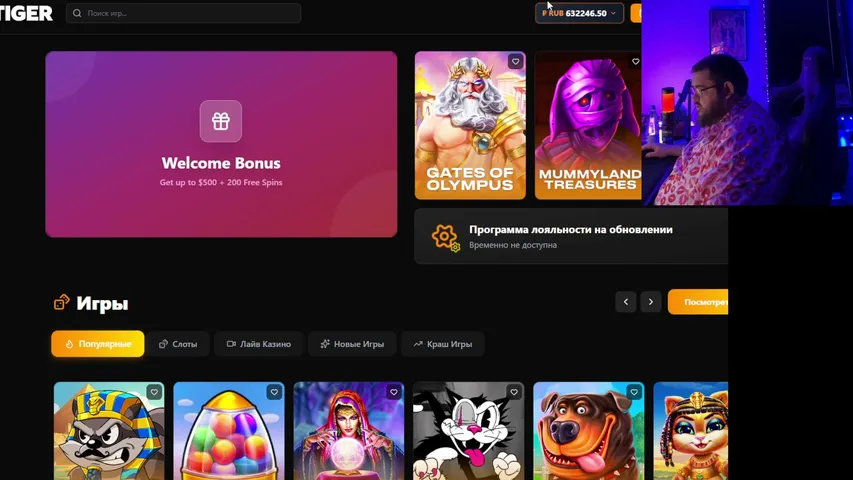Select the Популярные tab
The height and width of the screenshot is (480, 853).
(98, 344)
